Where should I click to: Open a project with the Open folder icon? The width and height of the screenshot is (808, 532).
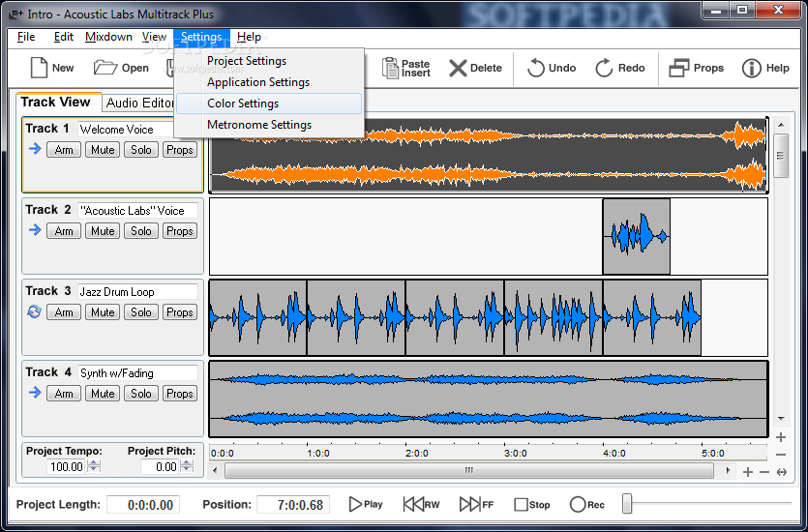click(105, 68)
